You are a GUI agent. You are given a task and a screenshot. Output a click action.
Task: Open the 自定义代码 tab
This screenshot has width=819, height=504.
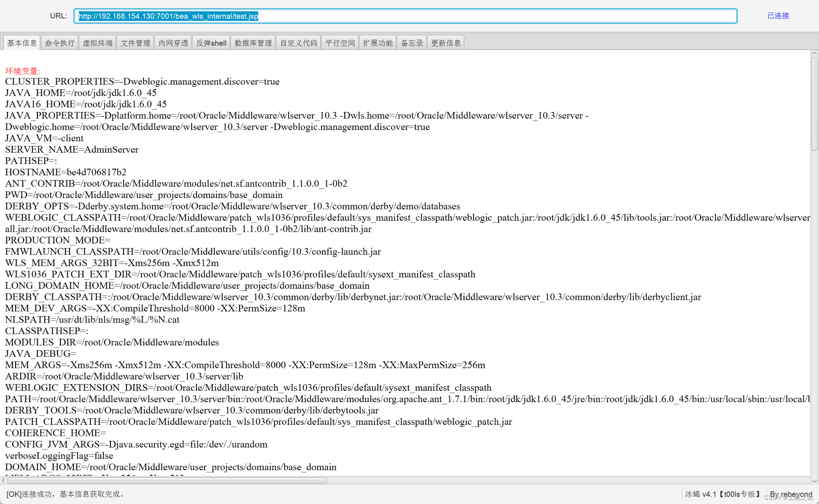click(x=298, y=43)
